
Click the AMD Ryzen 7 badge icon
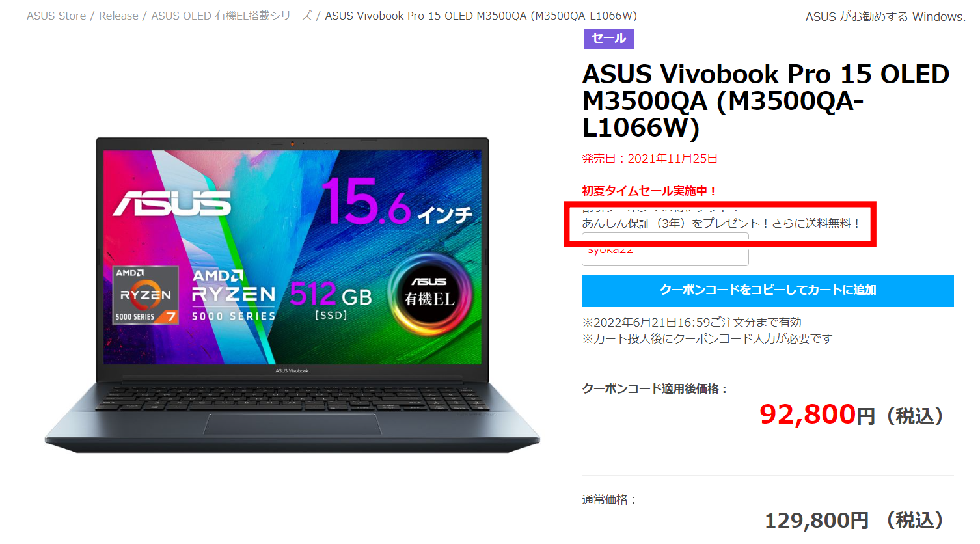146,295
